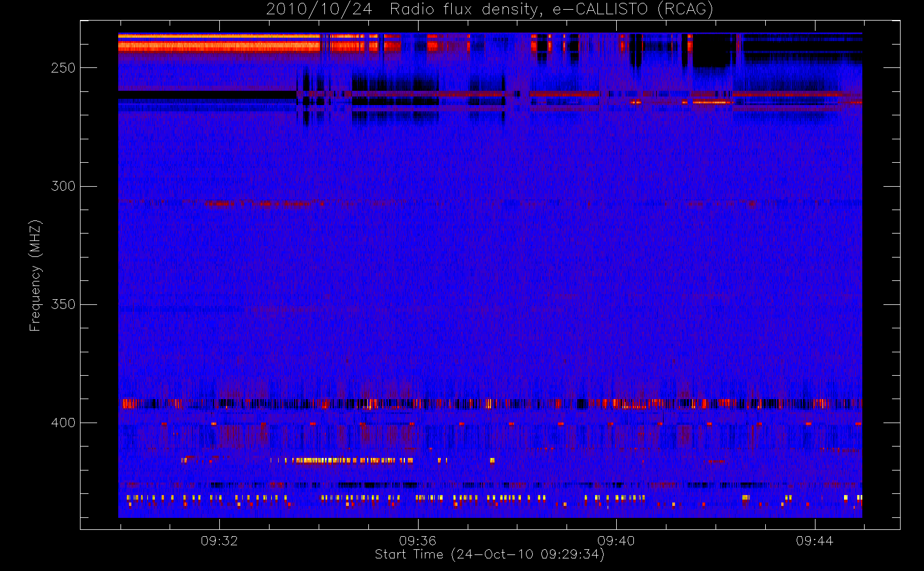Click the 09:36 time tick label
Viewport: 924px width, 571px height.
pyautogui.click(x=417, y=541)
